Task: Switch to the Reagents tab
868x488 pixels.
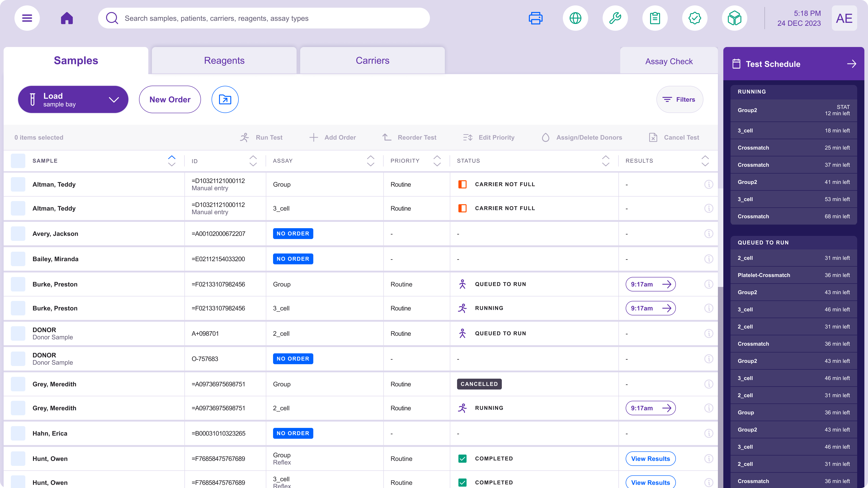Action: tap(224, 61)
